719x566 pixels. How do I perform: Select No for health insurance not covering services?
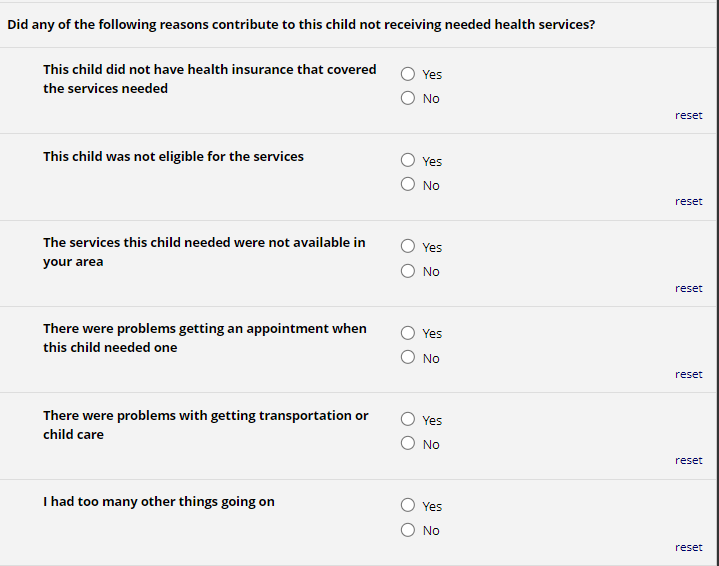point(408,98)
